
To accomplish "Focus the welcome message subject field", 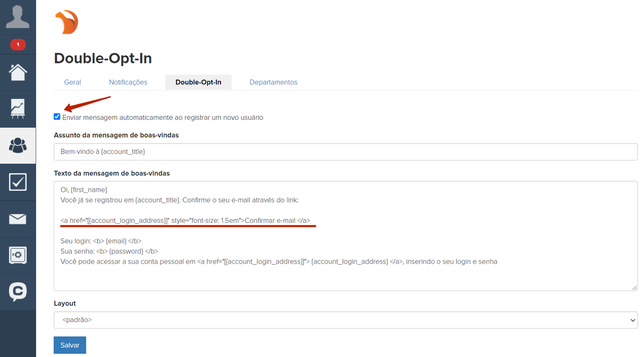I will pos(346,152).
